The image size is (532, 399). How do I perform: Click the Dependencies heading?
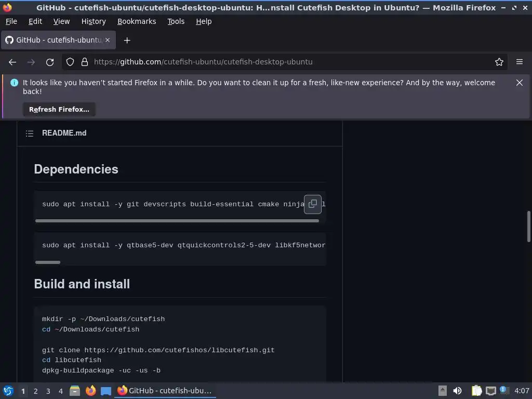(x=76, y=169)
